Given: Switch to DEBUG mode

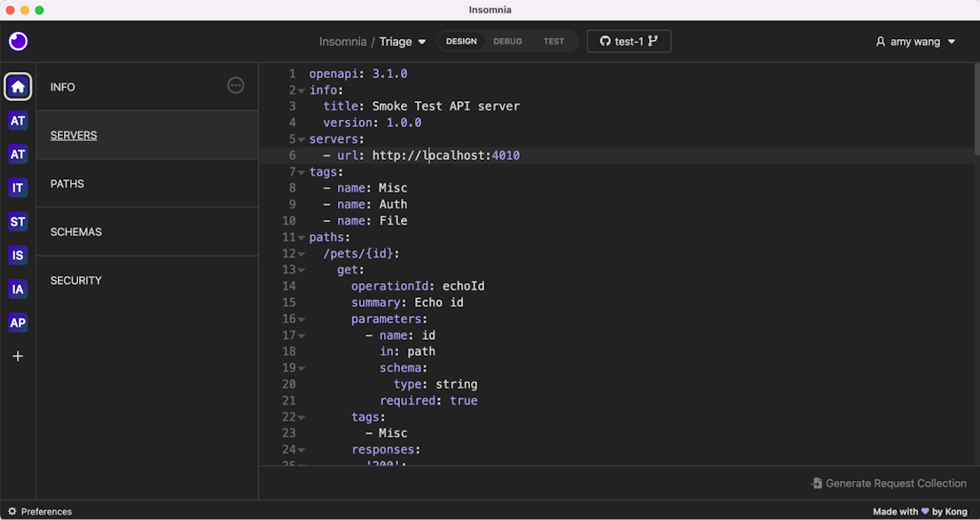Looking at the screenshot, I should 507,42.
